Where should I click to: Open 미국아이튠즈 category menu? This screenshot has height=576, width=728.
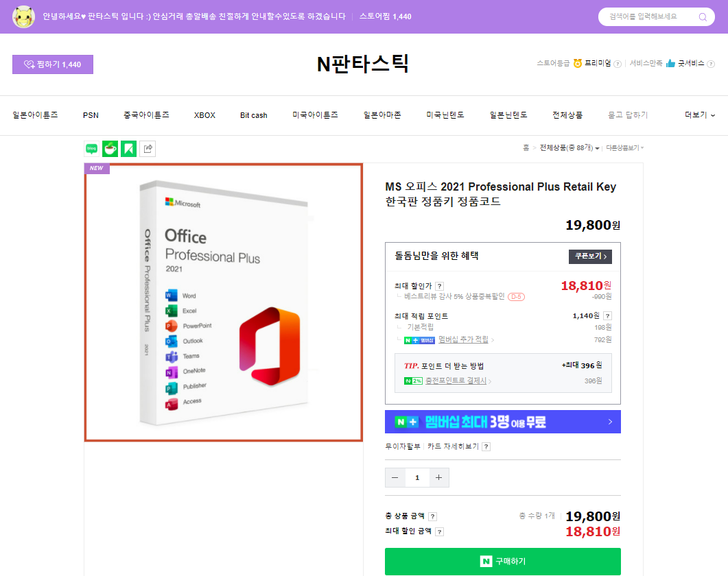pos(315,115)
